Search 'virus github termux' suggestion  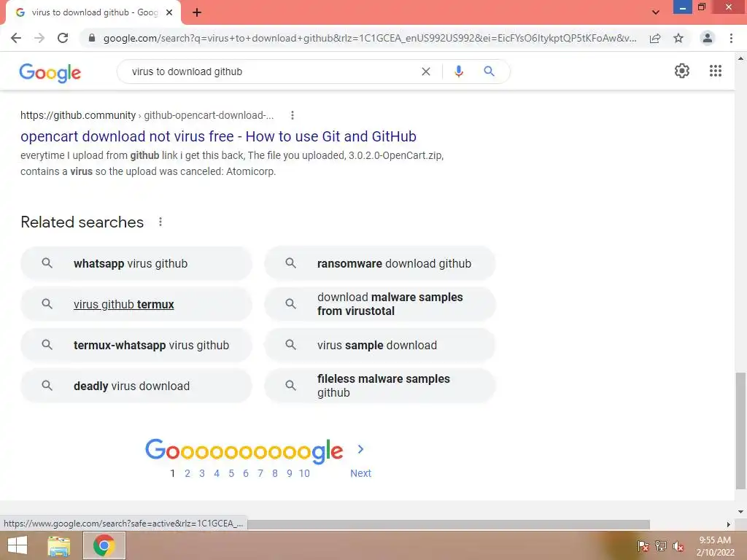point(136,304)
